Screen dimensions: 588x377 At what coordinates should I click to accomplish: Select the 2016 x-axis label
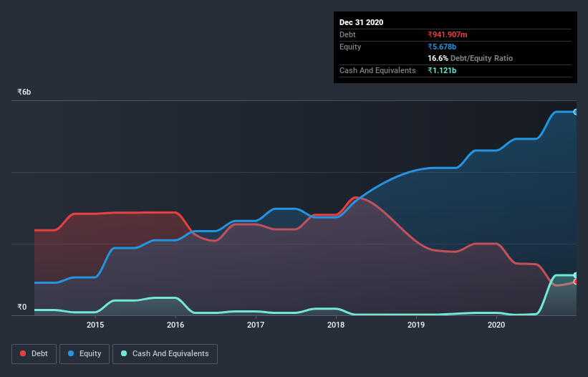click(175, 325)
